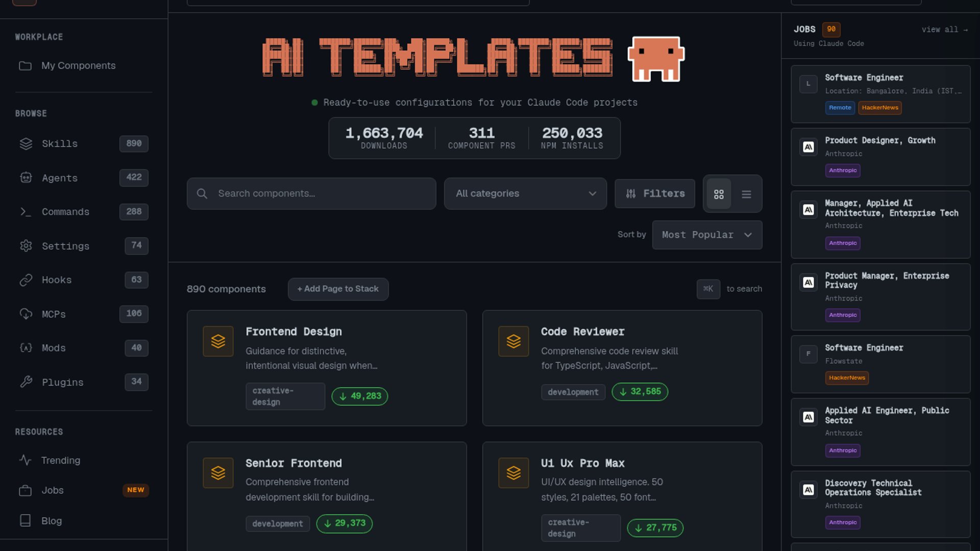Image resolution: width=980 pixels, height=551 pixels.
Task: Click the Ui Ux Pro Max skill icon
Action: pos(513,473)
